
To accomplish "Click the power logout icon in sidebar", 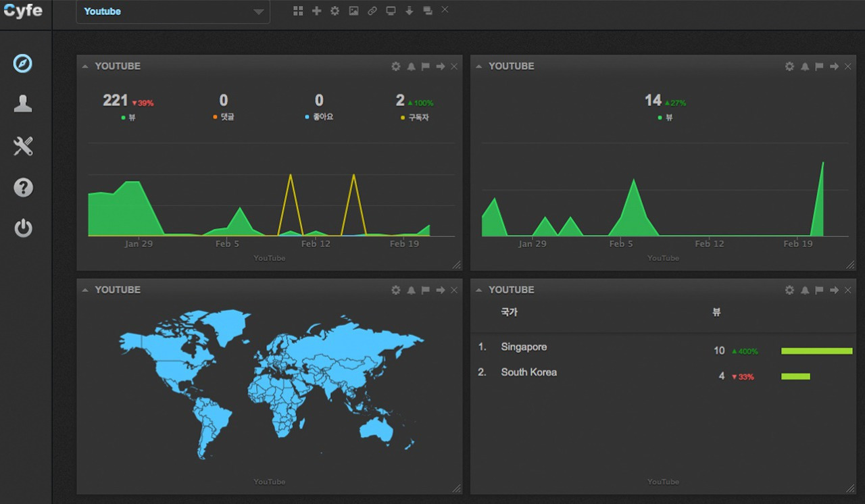I will point(23,228).
